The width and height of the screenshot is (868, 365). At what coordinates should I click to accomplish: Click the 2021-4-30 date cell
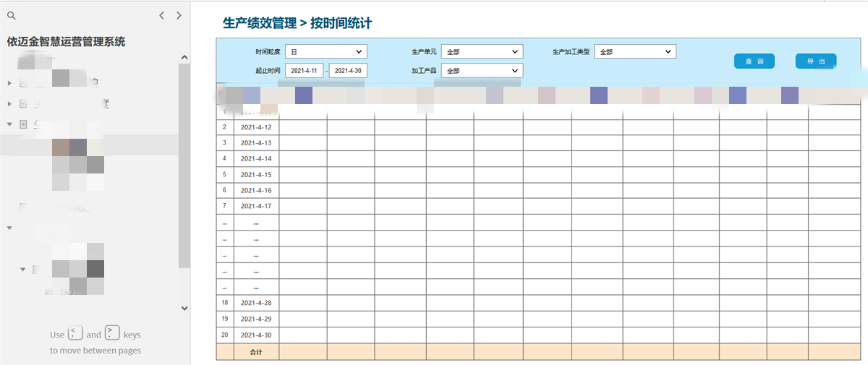coord(256,335)
